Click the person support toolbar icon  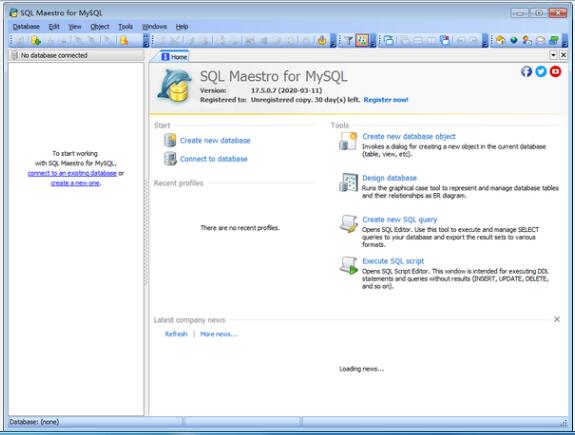pos(527,40)
